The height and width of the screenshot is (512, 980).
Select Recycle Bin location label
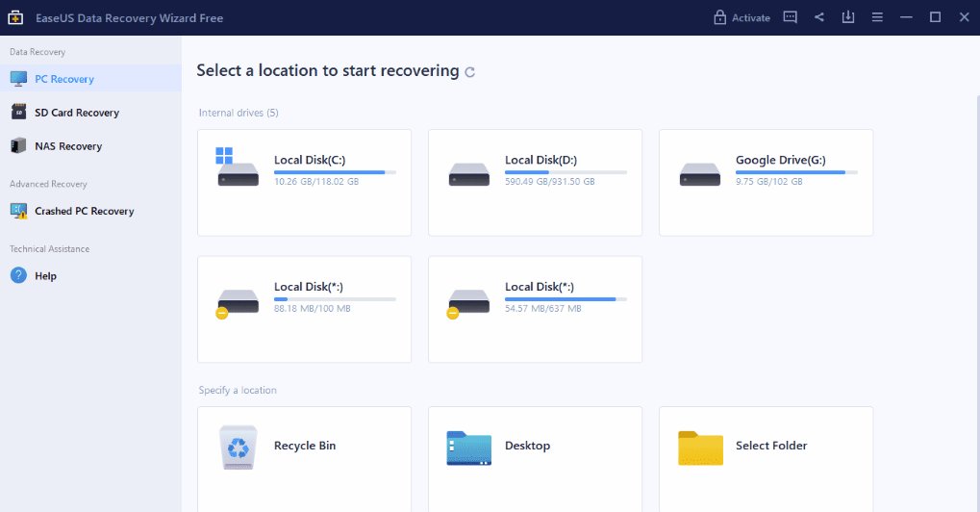click(304, 446)
